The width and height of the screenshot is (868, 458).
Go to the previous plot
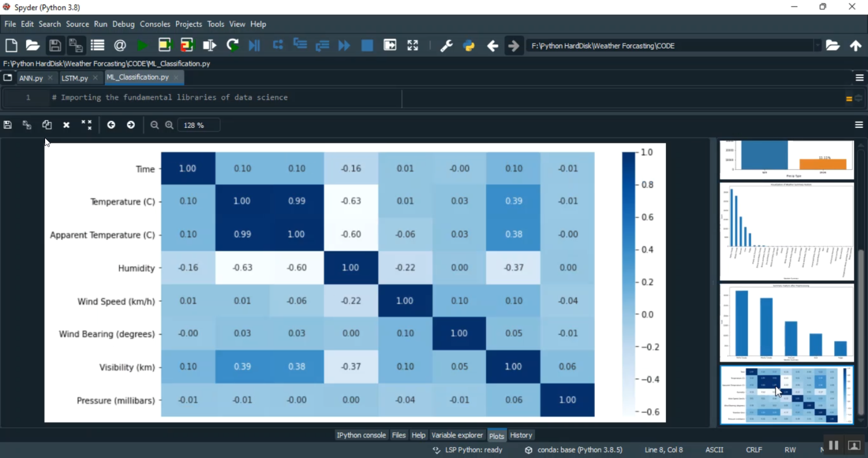point(111,124)
